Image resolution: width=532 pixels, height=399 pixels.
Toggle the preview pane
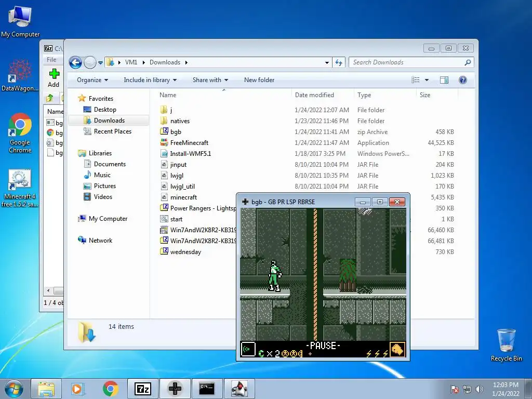(444, 80)
